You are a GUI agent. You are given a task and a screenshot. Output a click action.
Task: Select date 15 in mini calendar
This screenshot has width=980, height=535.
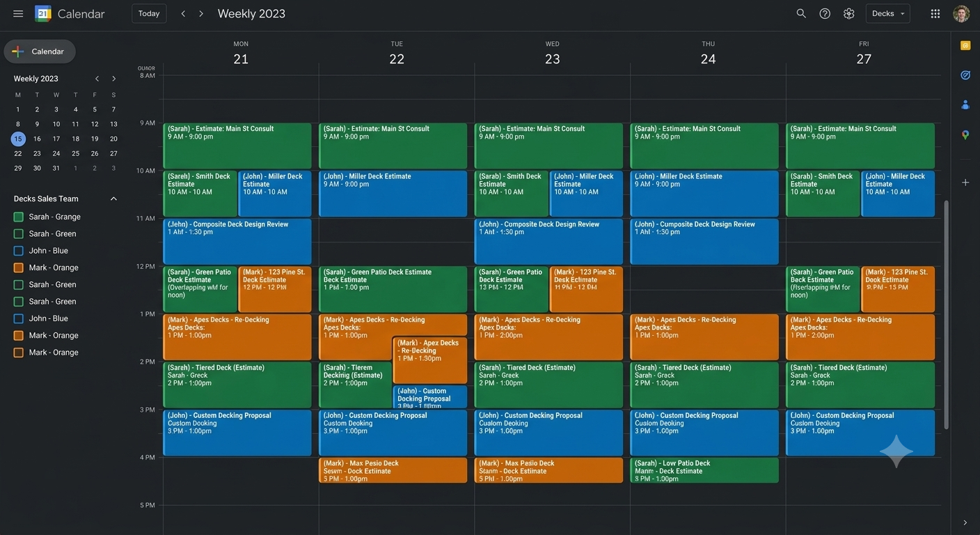click(18, 139)
